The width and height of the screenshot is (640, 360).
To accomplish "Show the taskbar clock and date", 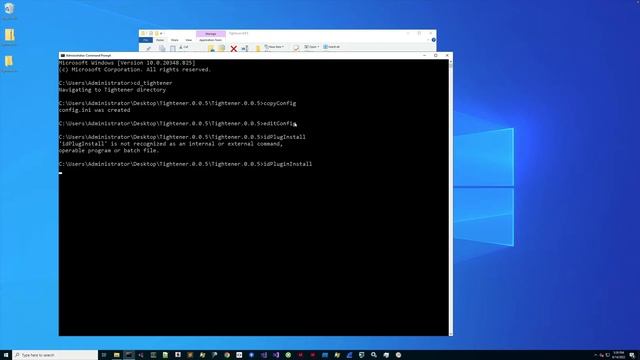I will click(x=619, y=355).
